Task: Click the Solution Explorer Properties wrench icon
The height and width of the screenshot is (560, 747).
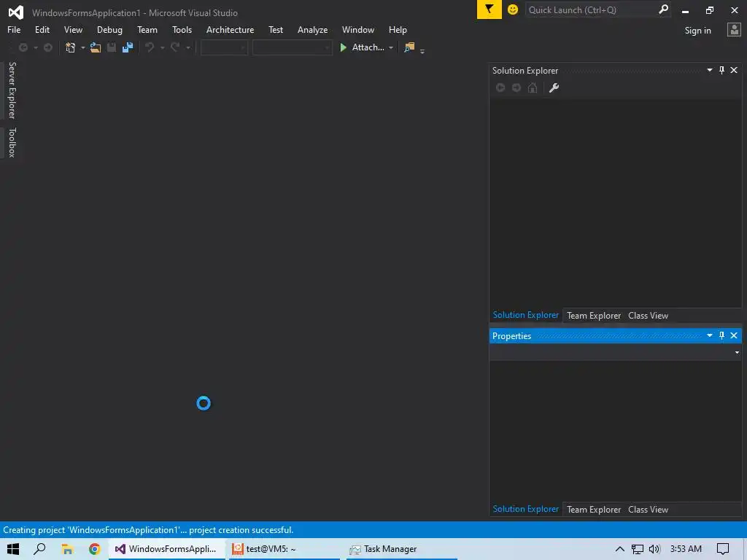Action: [x=554, y=87]
